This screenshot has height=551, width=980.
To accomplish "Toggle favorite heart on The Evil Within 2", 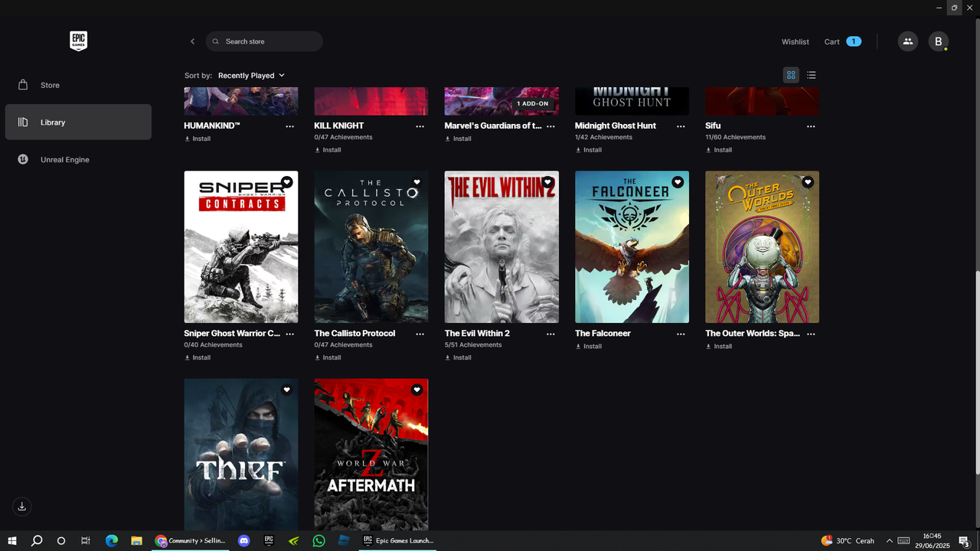I will point(547,182).
